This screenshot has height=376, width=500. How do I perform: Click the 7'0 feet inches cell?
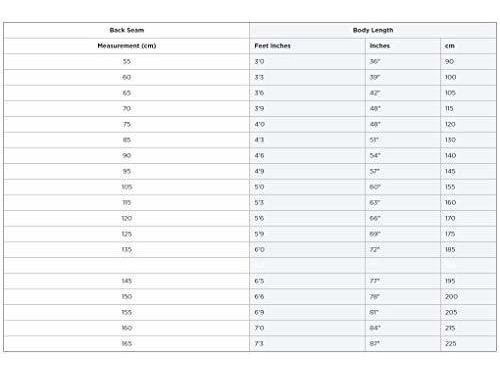coord(307,328)
